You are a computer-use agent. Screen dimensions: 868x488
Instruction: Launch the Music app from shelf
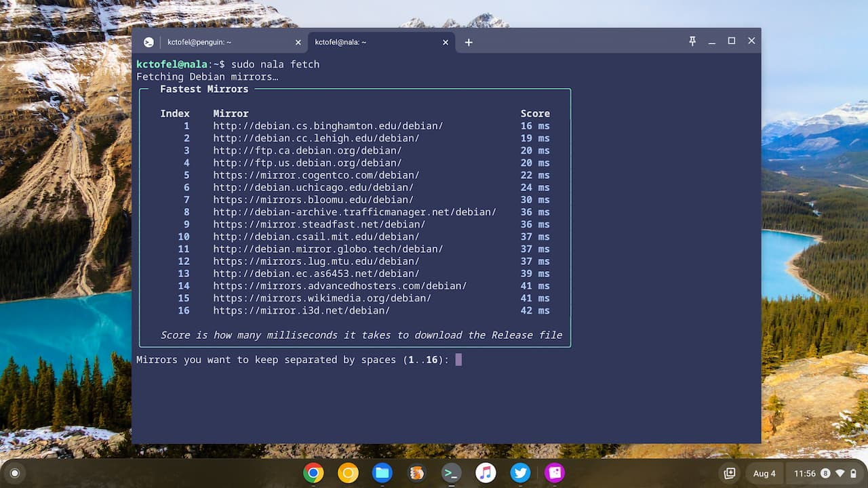(486, 472)
